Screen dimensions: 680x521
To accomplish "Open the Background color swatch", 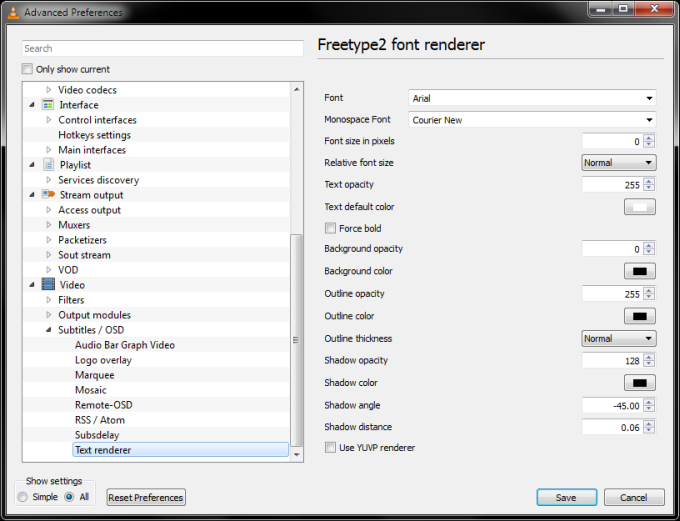I will coord(640,271).
